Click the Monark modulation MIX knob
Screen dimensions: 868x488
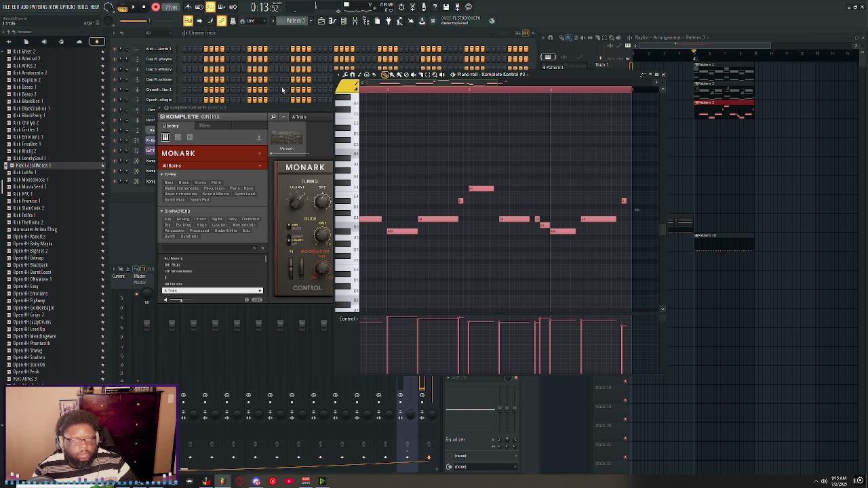322,267
